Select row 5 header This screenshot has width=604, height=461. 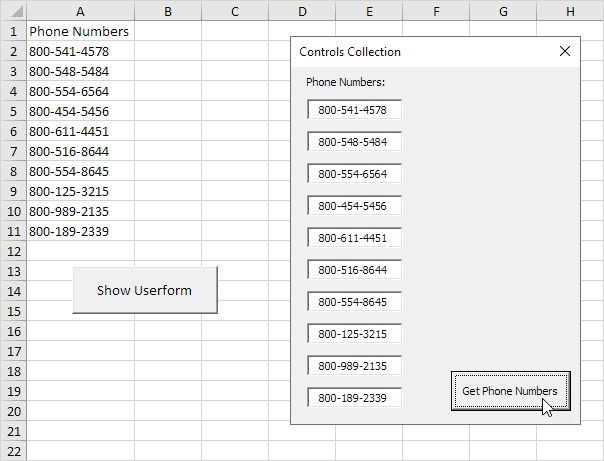tap(13, 111)
